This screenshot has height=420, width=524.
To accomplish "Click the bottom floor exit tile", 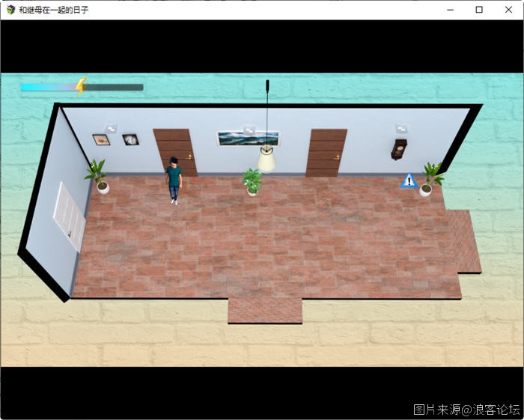I will pyautogui.click(x=265, y=311).
